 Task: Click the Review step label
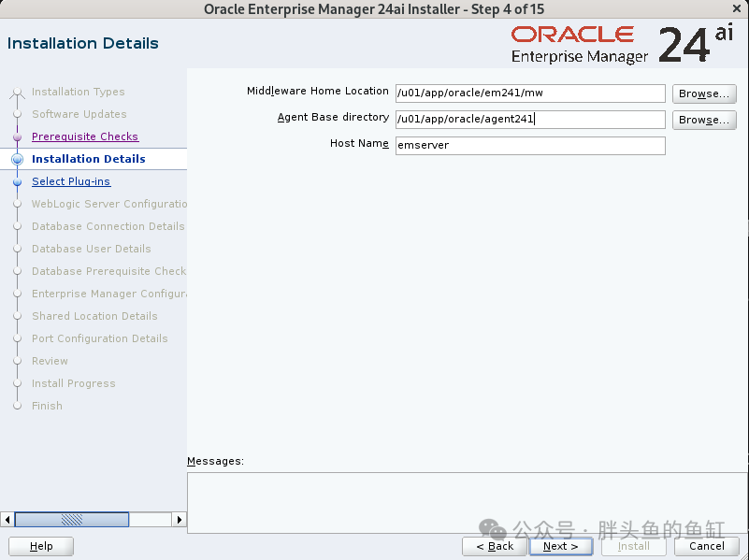click(50, 361)
